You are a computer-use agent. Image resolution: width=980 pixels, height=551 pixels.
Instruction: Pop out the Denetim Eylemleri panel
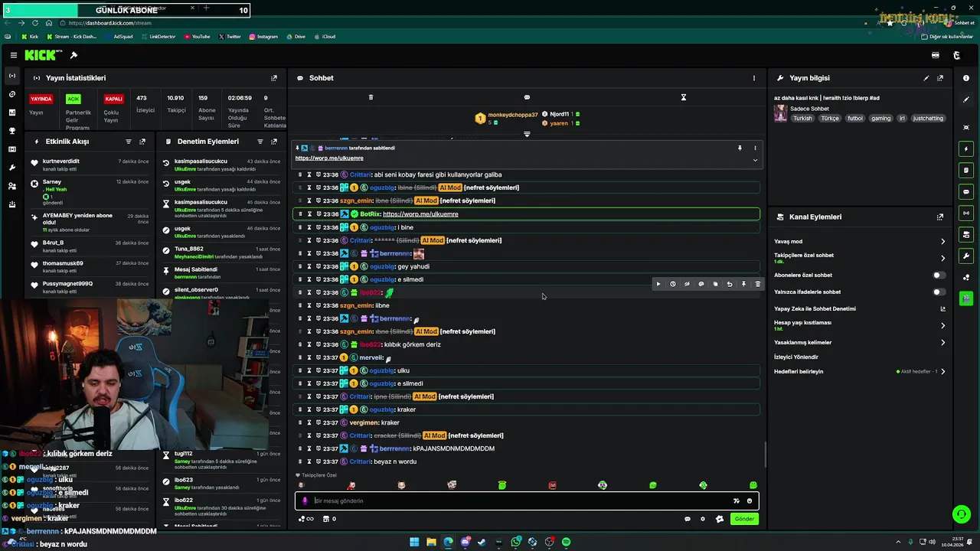(274, 142)
